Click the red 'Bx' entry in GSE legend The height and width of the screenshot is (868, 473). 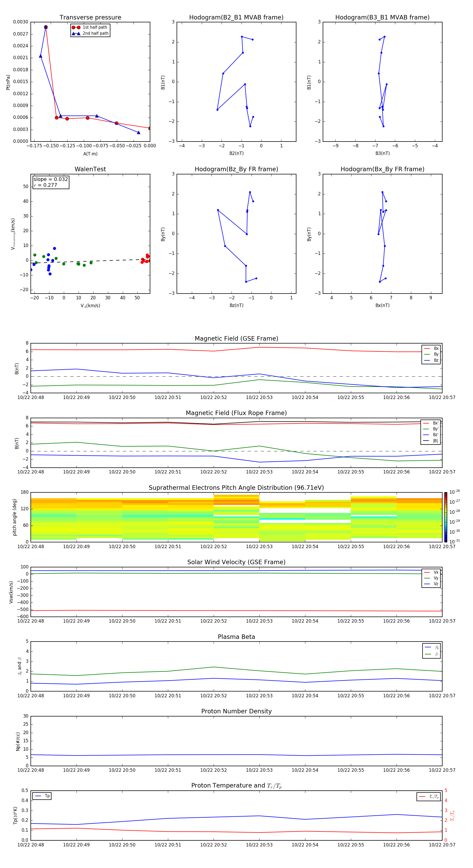[x=431, y=349]
